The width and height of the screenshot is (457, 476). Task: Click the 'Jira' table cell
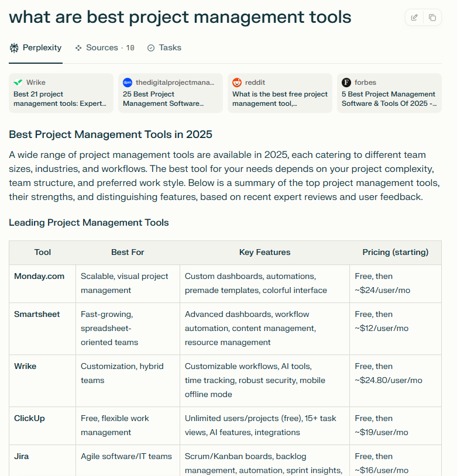point(43,460)
